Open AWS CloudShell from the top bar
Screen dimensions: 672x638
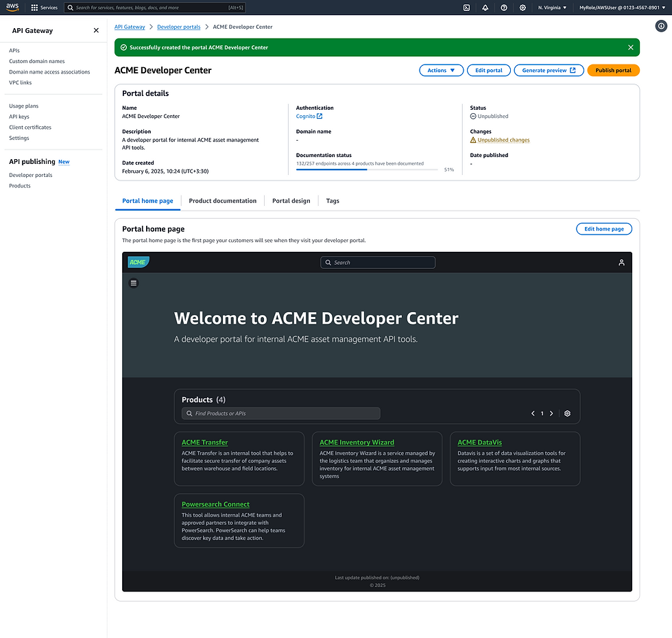click(x=466, y=8)
